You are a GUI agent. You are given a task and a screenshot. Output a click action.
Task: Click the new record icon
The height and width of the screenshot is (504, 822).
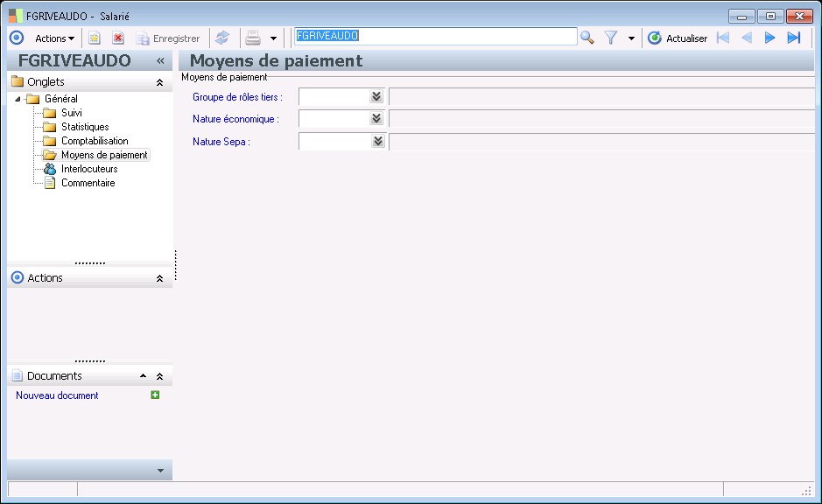click(95, 38)
